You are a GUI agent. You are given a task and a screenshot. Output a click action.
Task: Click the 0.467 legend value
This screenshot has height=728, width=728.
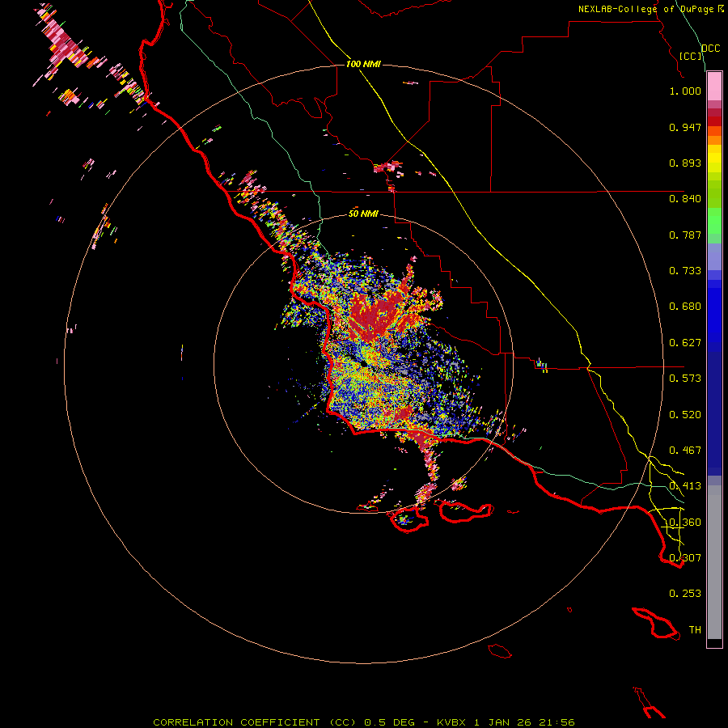685,451
